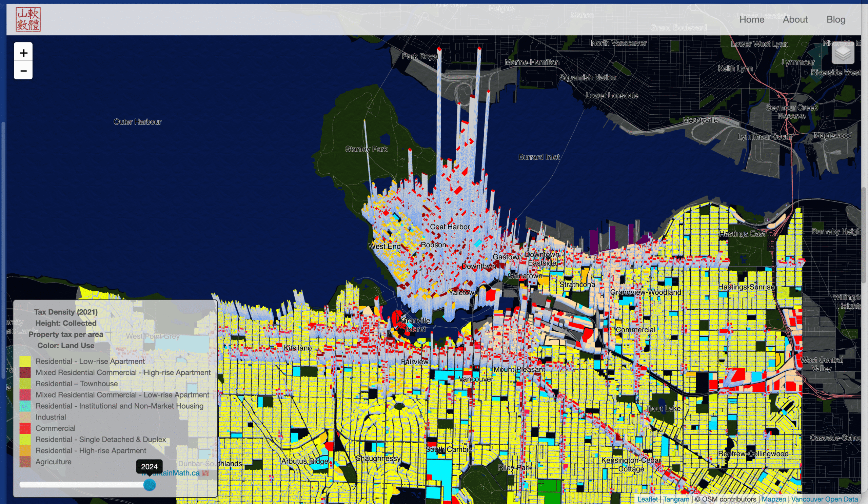Screen dimensions: 868x504
Task: Open the Home page
Action: 752,20
